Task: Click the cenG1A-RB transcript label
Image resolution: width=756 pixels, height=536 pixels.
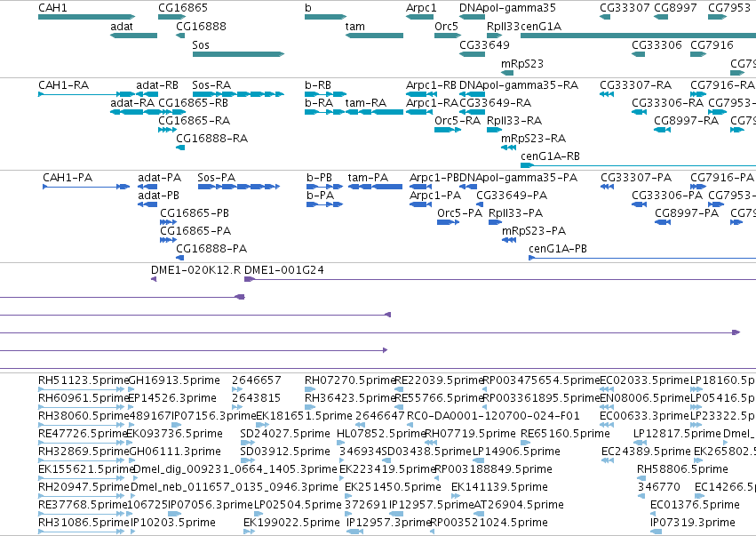Action: [x=550, y=156]
